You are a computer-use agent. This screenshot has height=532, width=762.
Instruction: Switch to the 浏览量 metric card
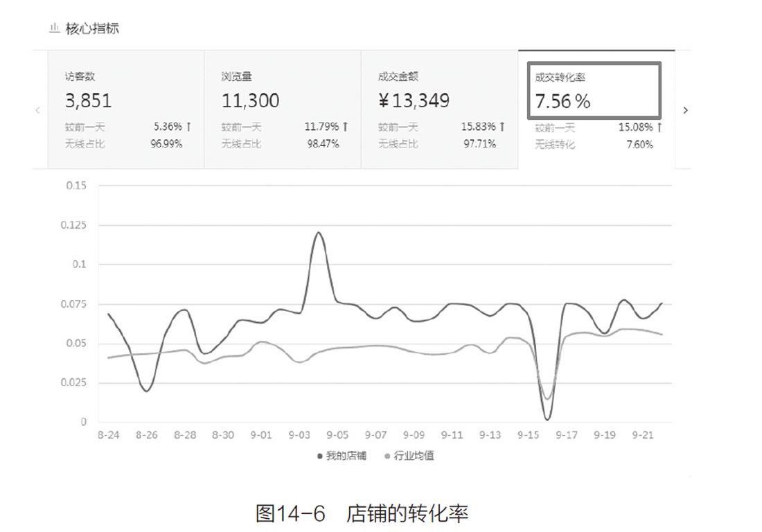[x=282, y=109]
